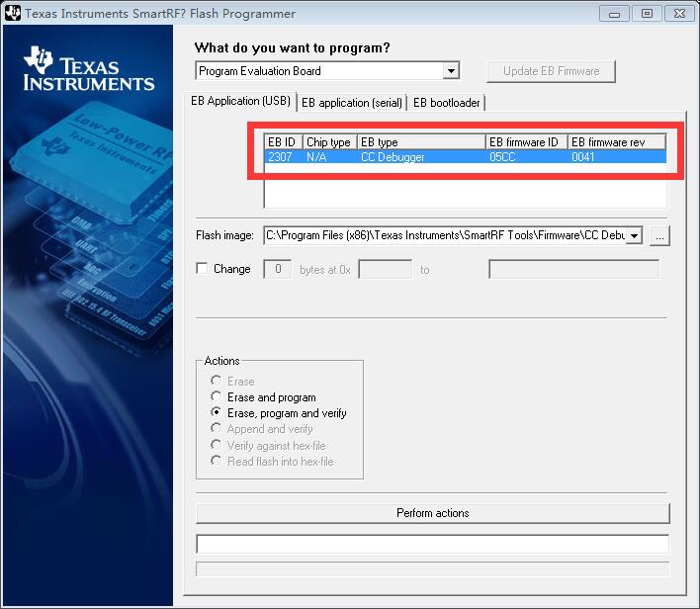Click the 'bytes at 0x' address field
700x609 pixels.
(386, 269)
